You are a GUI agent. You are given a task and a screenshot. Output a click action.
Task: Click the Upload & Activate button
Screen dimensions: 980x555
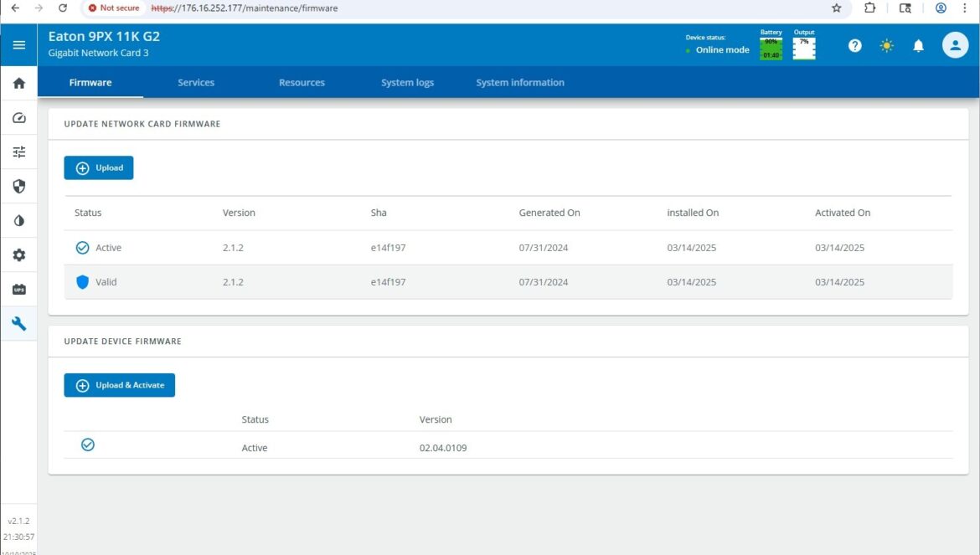click(x=120, y=385)
